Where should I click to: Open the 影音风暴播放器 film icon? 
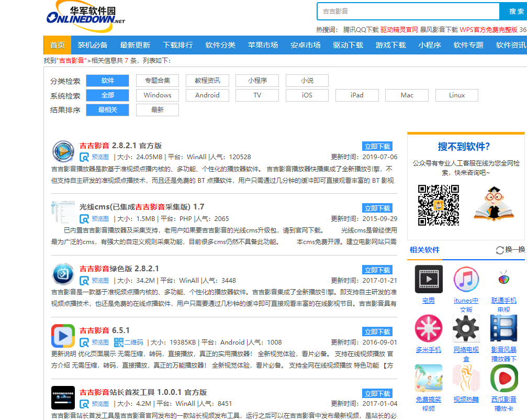pyautogui.click(x=504, y=328)
